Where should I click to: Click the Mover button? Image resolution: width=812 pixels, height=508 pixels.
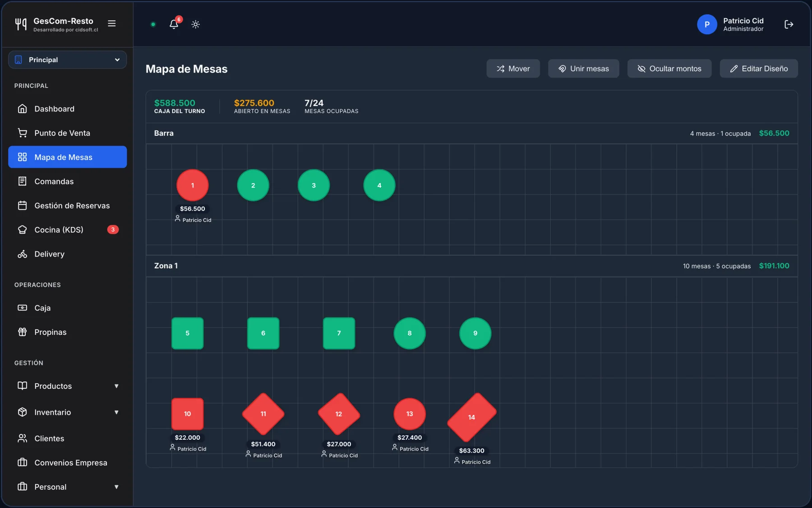coord(513,69)
